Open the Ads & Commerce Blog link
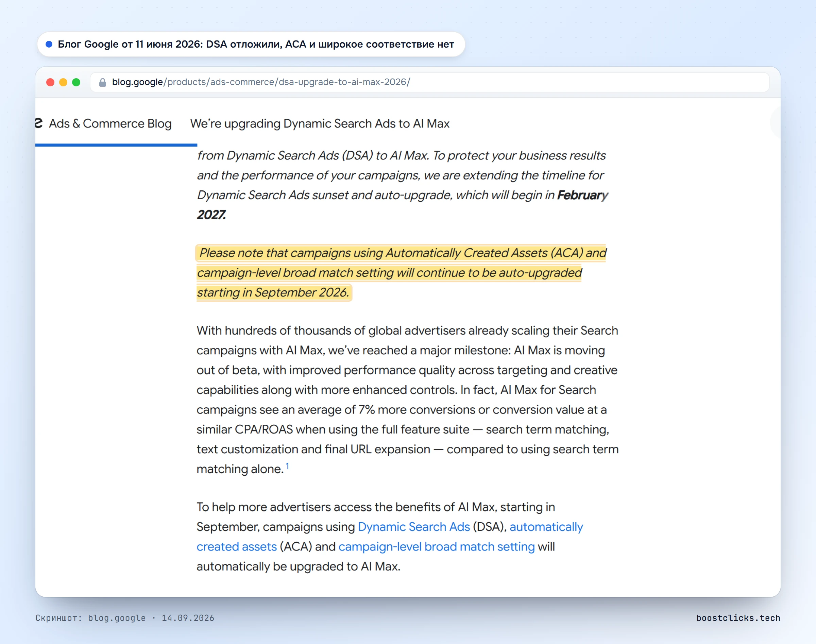Viewport: 816px width, 644px height. pyautogui.click(x=110, y=123)
